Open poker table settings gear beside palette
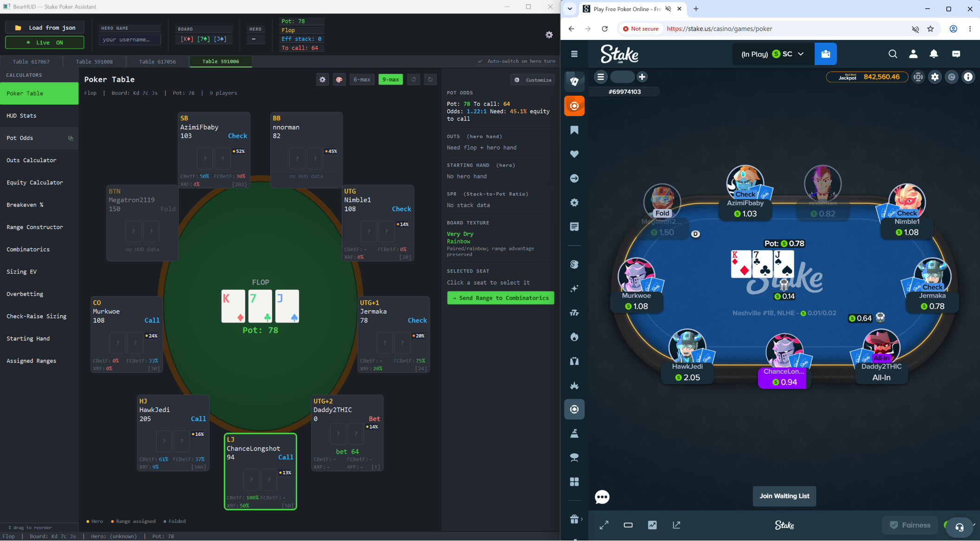The height and width of the screenshot is (541, 980). [x=322, y=79]
